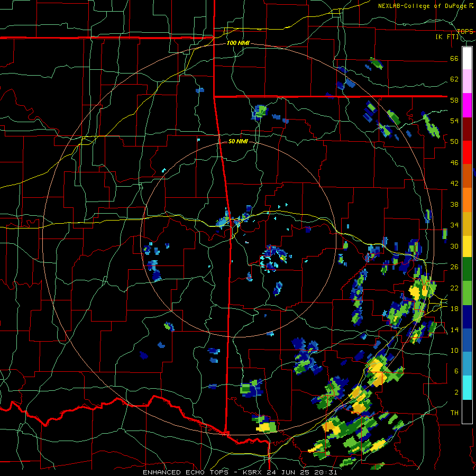476x476 pixels.
Task: Pick the medium blue band by label 10
Action: 467,341
